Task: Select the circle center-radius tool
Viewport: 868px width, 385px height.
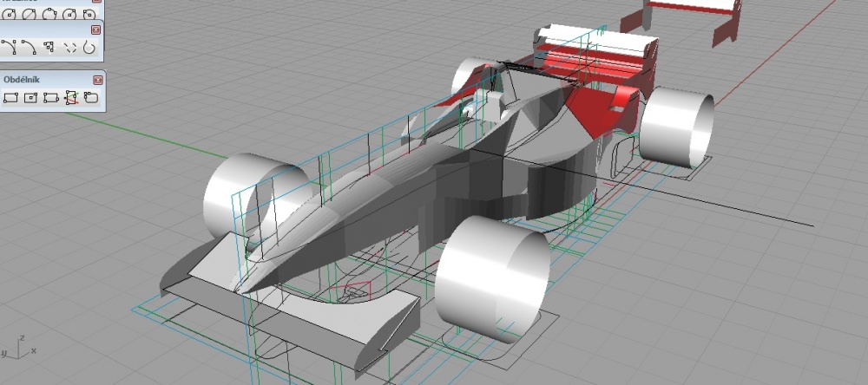Action: tap(10, 14)
